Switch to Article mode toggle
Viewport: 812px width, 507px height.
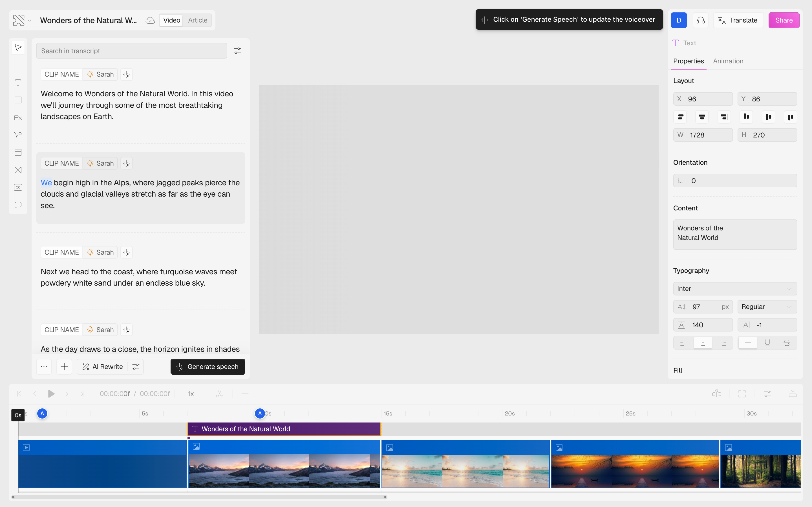point(197,20)
